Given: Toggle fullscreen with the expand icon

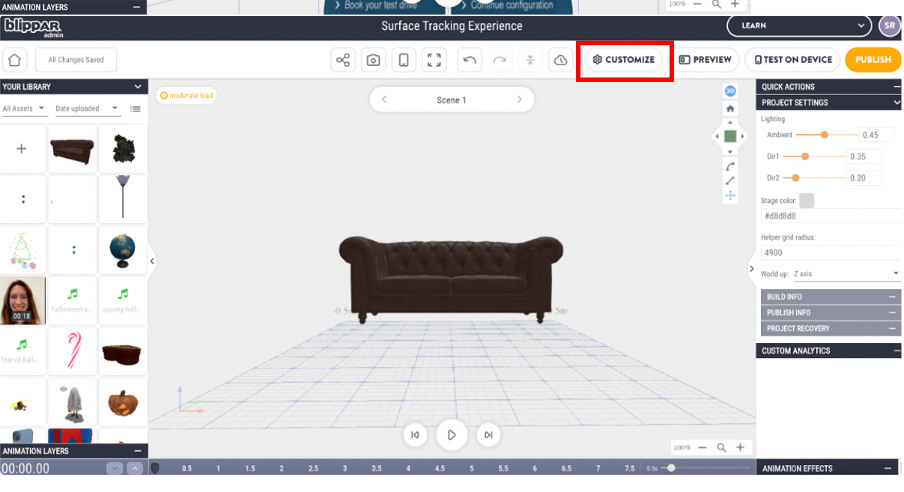Looking at the screenshot, I should pyautogui.click(x=434, y=60).
